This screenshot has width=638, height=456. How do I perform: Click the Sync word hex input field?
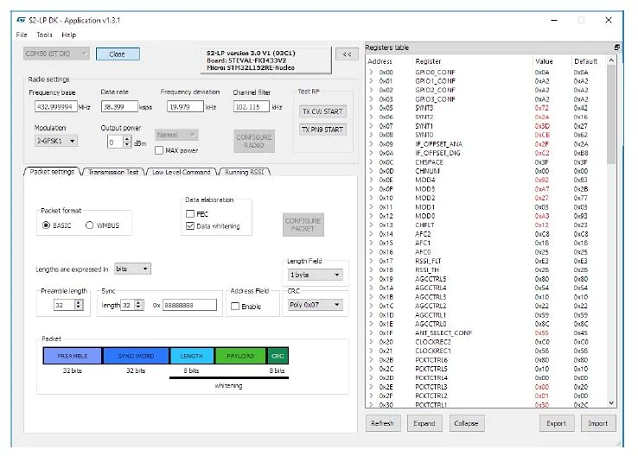190,305
